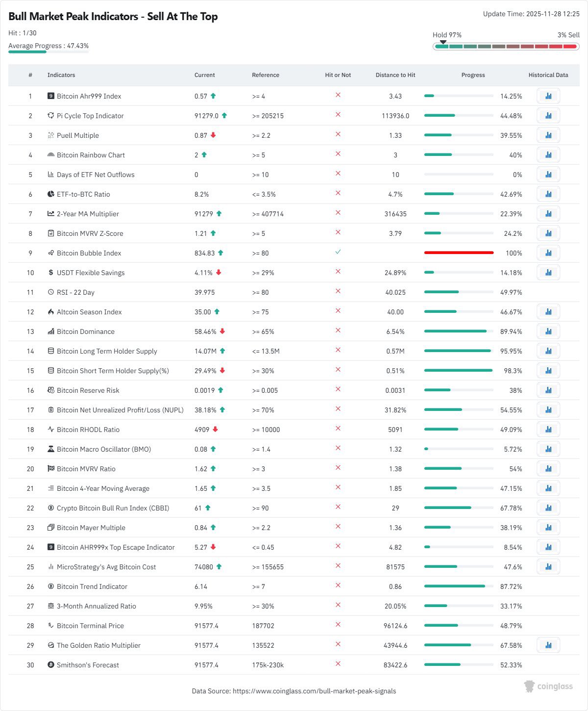
Task: Open Smithson's Forecast historical data
Action: [548, 664]
